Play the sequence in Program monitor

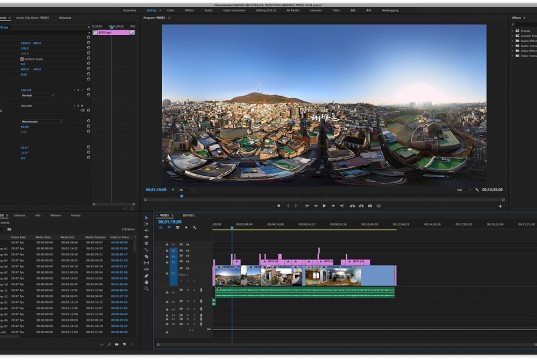coord(324,206)
